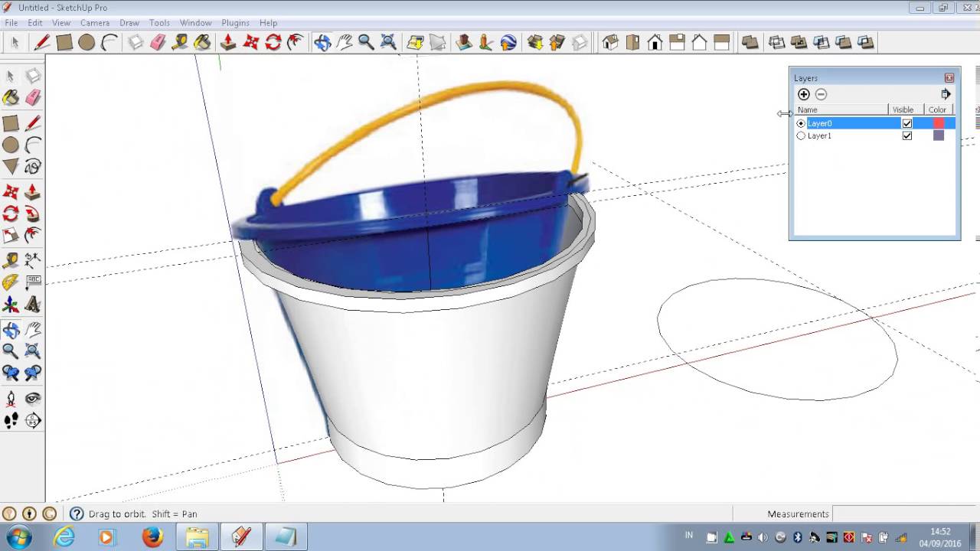Select the Axes tool

11,305
